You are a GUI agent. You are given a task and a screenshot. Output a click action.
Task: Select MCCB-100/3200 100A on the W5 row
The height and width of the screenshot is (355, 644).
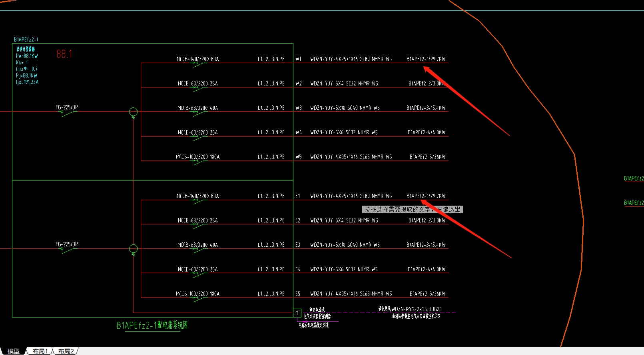[198, 157]
